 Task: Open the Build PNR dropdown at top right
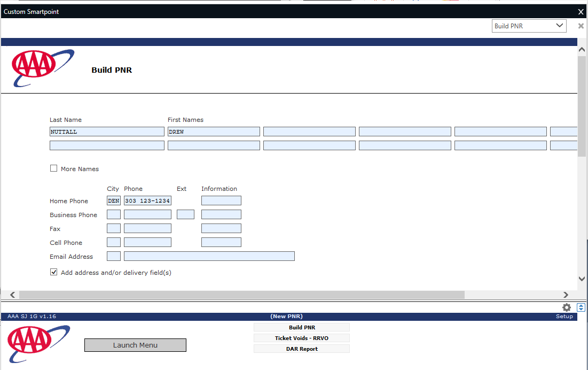529,25
